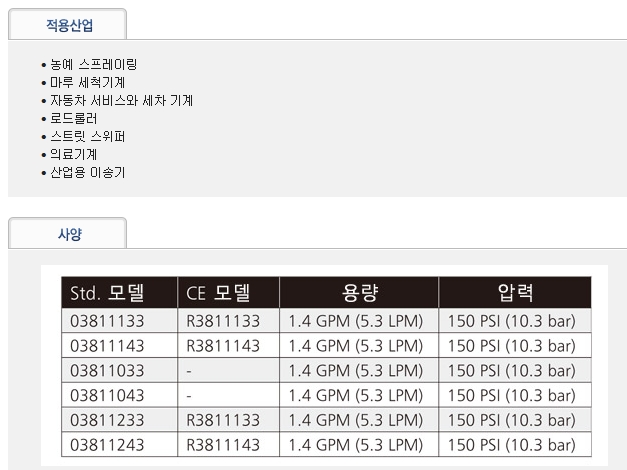627x470 pixels.
Task: Select the 로드롤러 list item
Action: pos(74,119)
